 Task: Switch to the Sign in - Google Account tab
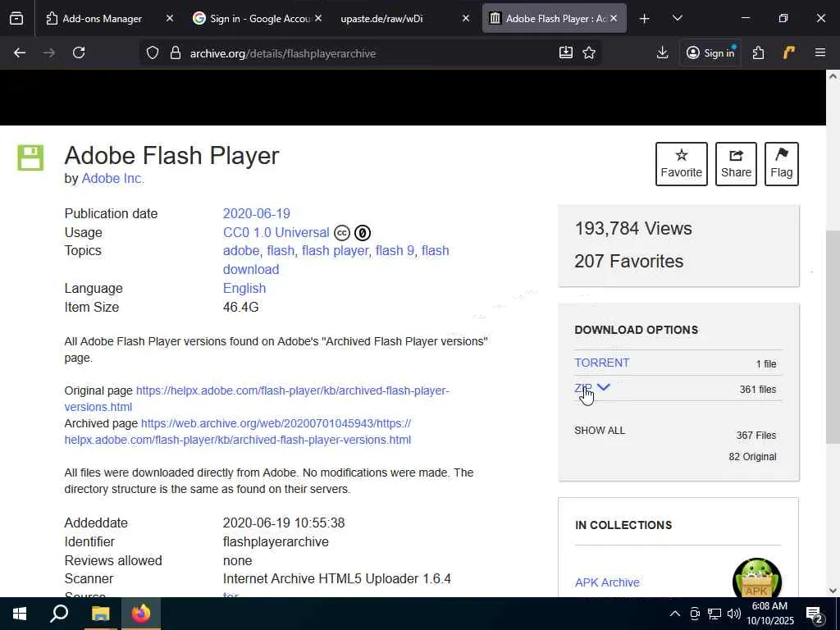(253, 18)
